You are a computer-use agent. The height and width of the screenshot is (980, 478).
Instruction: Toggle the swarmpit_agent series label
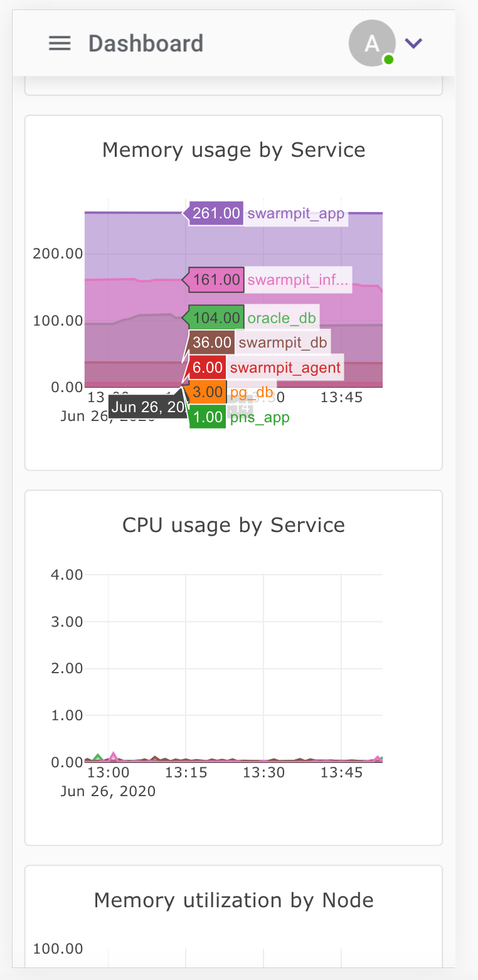285,367
